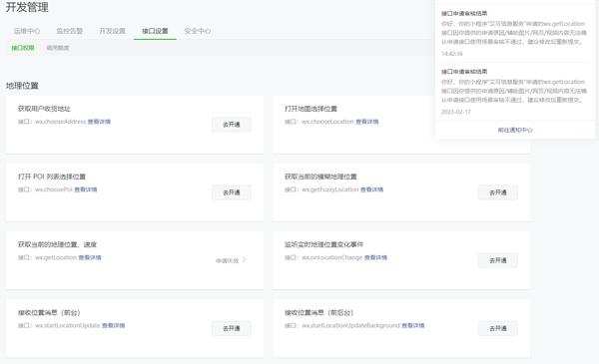Click 去开通 for 监听实时地理位置变化事件
The width and height of the screenshot is (599, 364).
point(498,260)
